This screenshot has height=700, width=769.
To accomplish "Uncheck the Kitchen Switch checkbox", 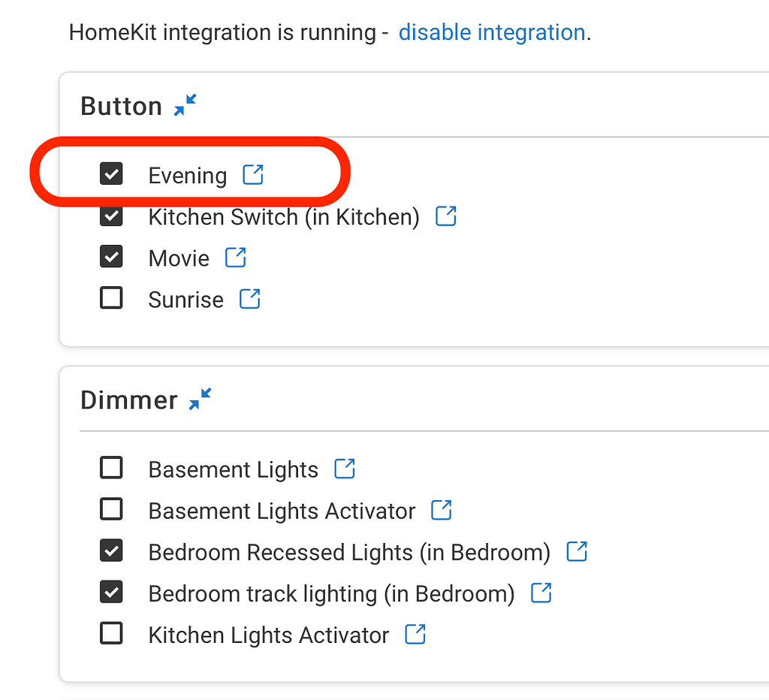I will pyautogui.click(x=111, y=216).
